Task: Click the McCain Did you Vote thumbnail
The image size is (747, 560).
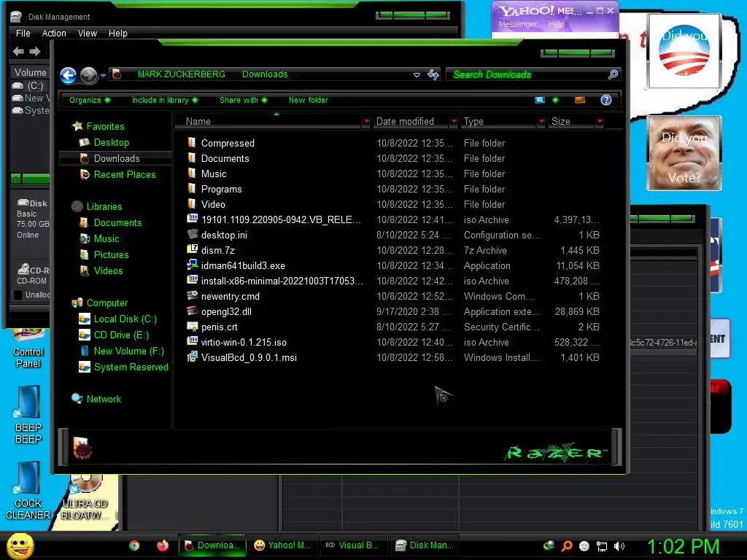Action: pyautogui.click(x=684, y=153)
